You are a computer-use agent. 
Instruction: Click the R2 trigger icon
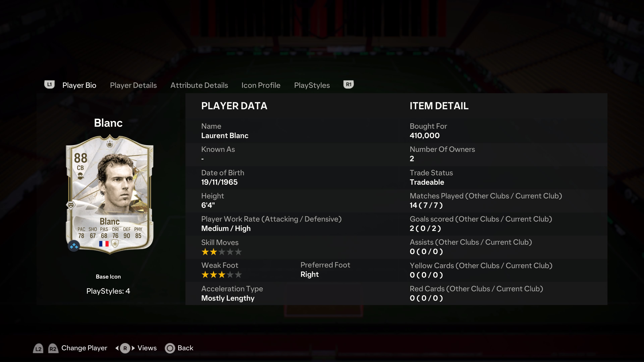tap(53, 349)
